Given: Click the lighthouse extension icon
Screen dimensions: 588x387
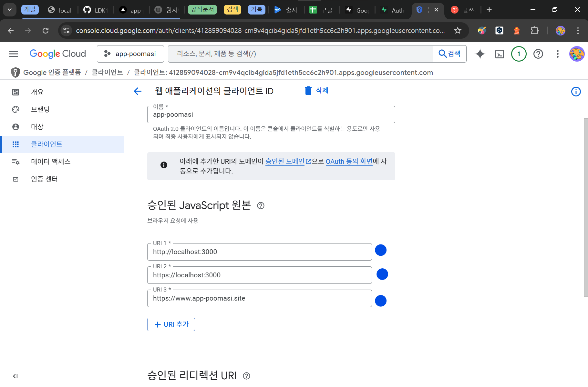Looking at the screenshot, I should click(517, 31).
